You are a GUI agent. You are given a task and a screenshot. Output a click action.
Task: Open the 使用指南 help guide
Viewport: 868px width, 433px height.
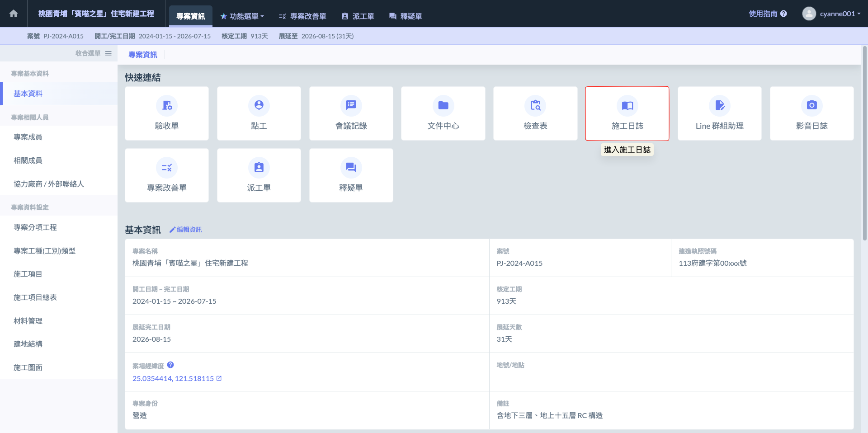[x=767, y=14]
